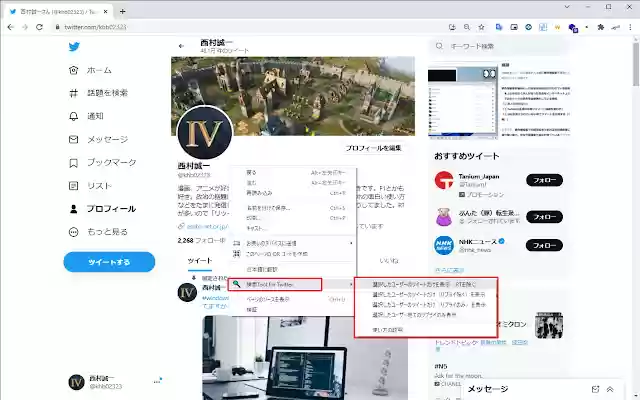Click the round teal extension icon
The width and height of the screenshot is (640, 400).
(528, 27)
